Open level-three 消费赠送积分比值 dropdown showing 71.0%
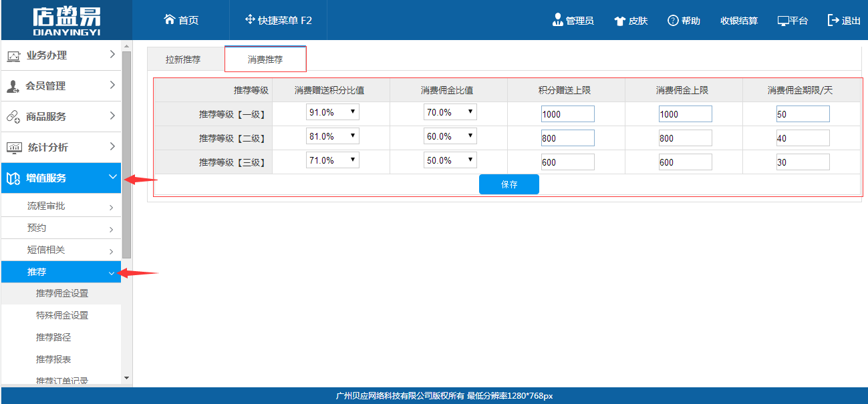The height and width of the screenshot is (404, 868). [332, 160]
